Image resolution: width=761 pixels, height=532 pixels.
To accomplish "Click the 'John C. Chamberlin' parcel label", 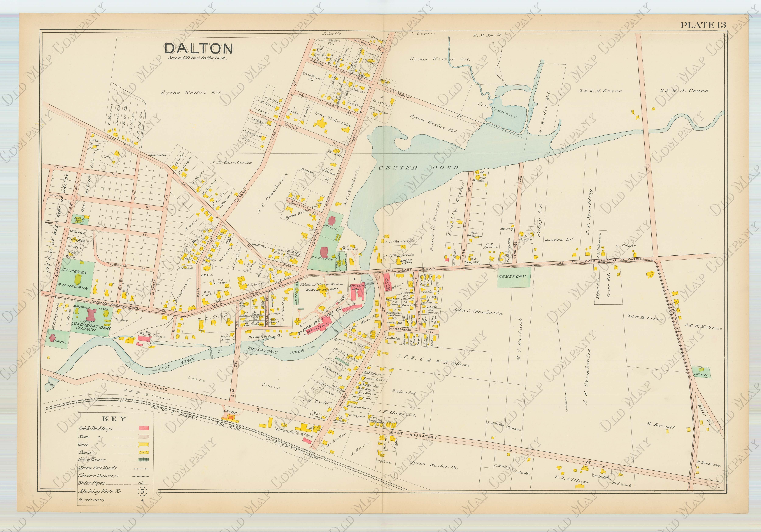I will (x=478, y=312).
